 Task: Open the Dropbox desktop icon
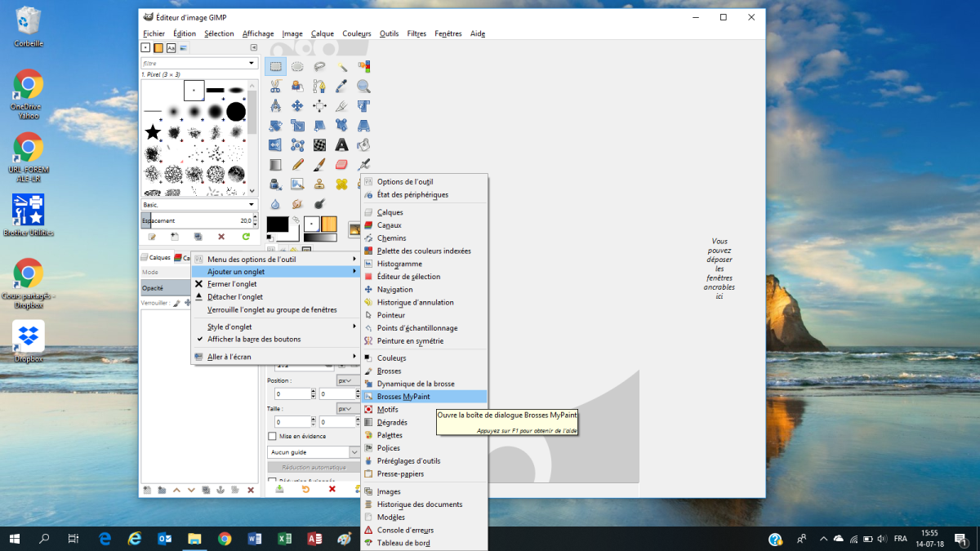(x=29, y=341)
